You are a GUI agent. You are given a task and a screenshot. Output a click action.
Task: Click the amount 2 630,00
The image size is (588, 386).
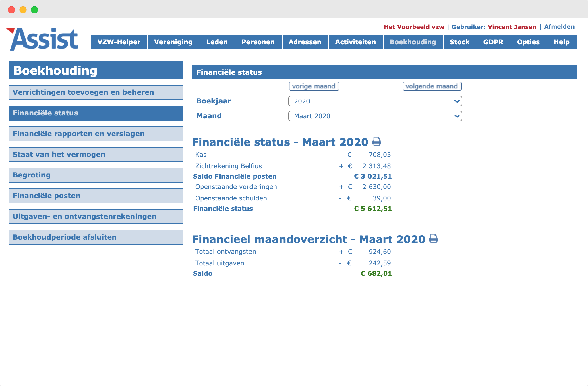[x=377, y=187]
